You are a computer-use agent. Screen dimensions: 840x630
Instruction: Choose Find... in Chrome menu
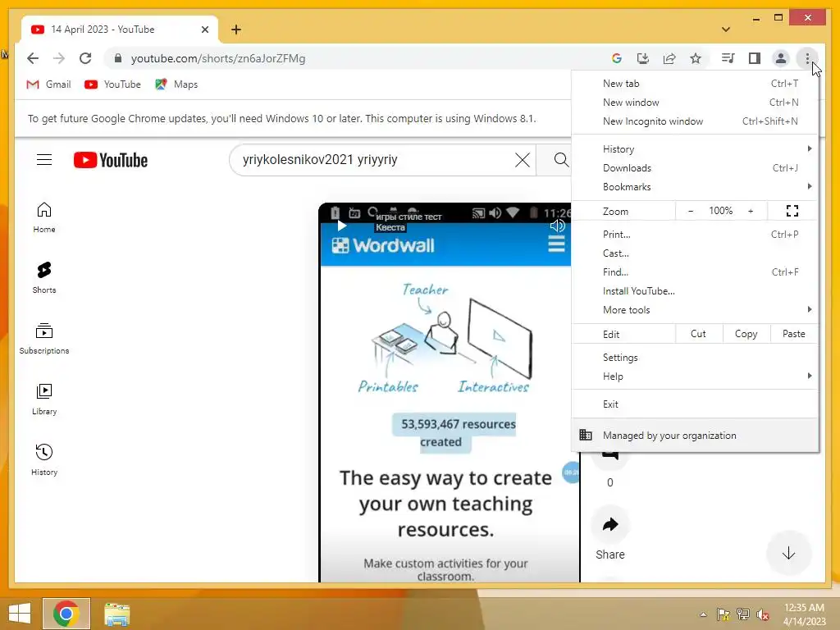pyautogui.click(x=695, y=272)
